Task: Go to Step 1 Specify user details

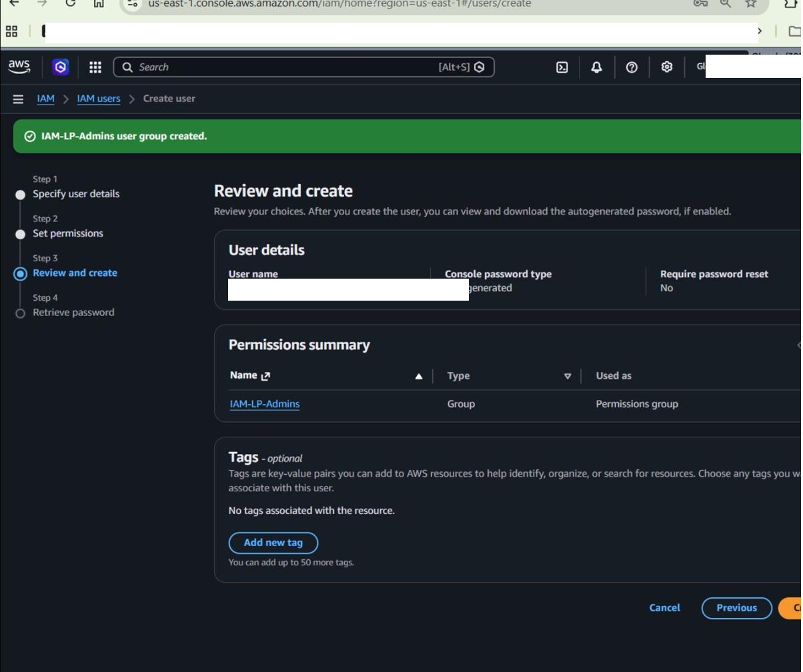Action: tap(76, 194)
